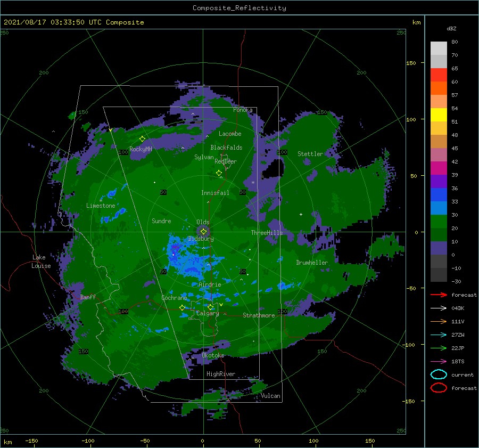Choose the magenta 18TS arrow legend entry
This screenshot has width=479, height=448.
point(439,362)
